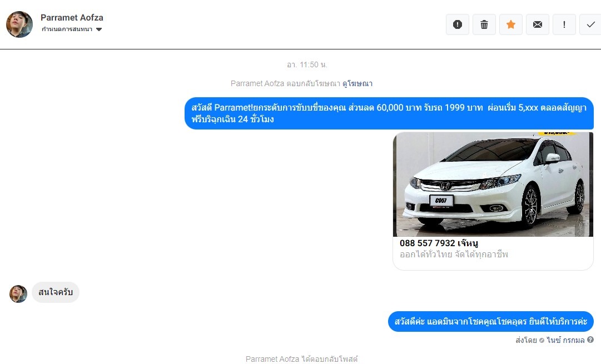Click the Parramet Aofza ได้ตอบกลับโพสต์ notice
The image size is (601, 364).
(302, 359)
